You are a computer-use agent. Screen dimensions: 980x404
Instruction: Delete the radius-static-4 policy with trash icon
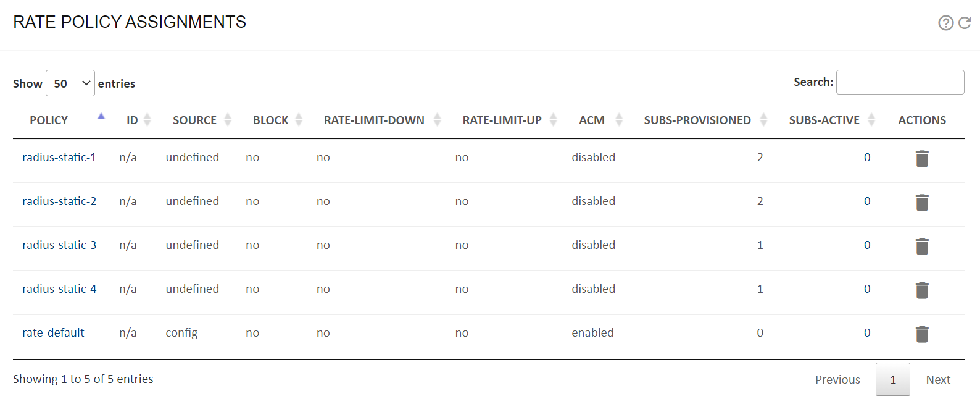pos(922,290)
